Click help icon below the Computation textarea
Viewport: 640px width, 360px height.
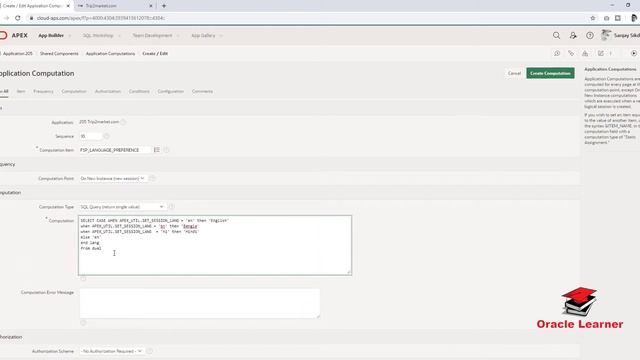[x=83, y=279]
